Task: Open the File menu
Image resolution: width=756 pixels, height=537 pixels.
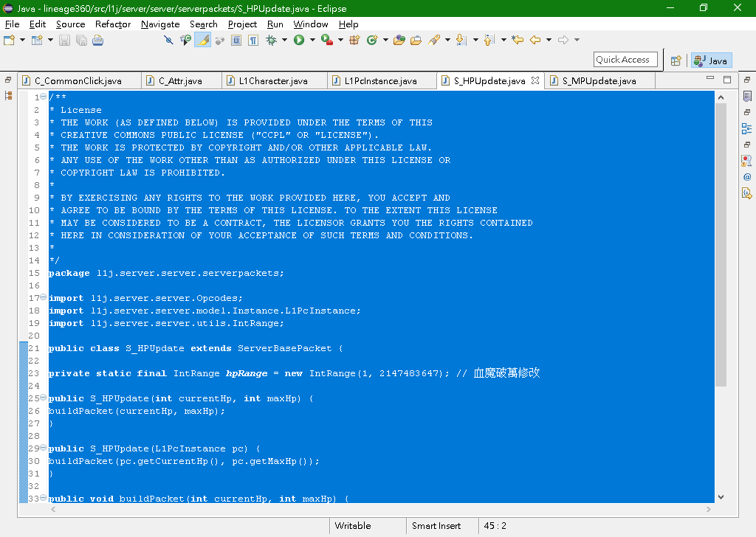Action: [x=12, y=24]
